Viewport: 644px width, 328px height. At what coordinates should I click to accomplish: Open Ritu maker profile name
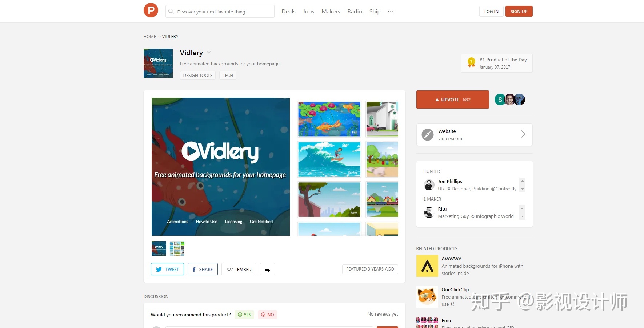(x=442, y=209)
